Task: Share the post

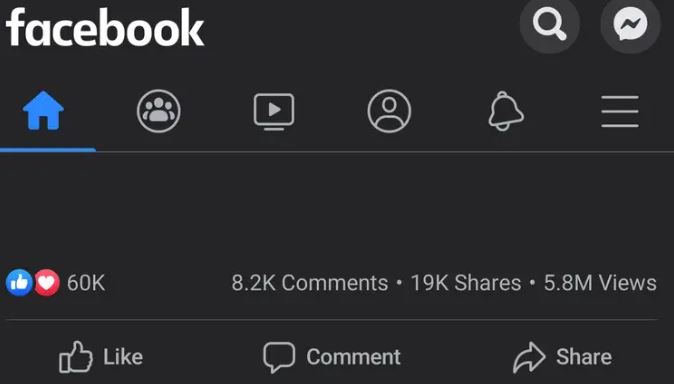Action: pyautogui.click(x=562, y=357)
